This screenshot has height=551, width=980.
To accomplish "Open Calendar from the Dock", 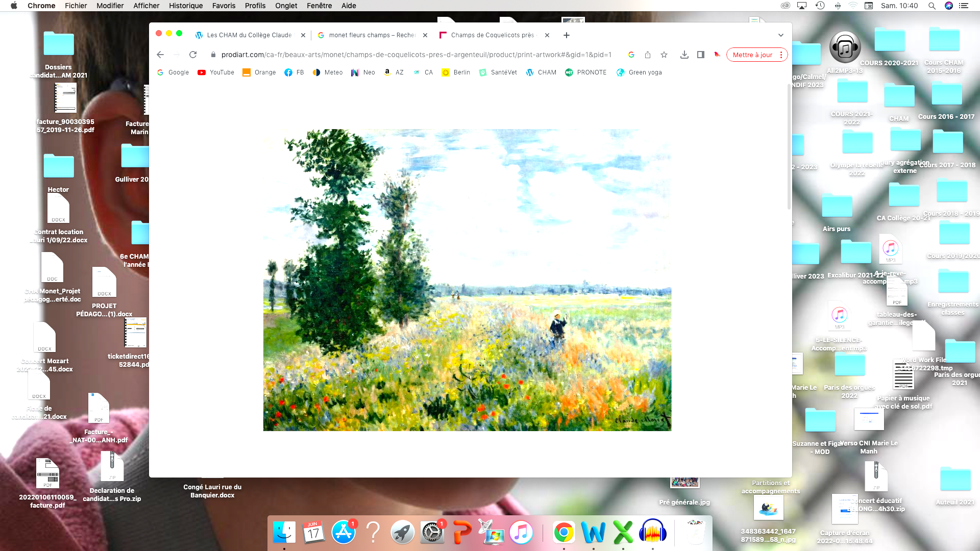I will pyautogui.click(x=314, y=532).
